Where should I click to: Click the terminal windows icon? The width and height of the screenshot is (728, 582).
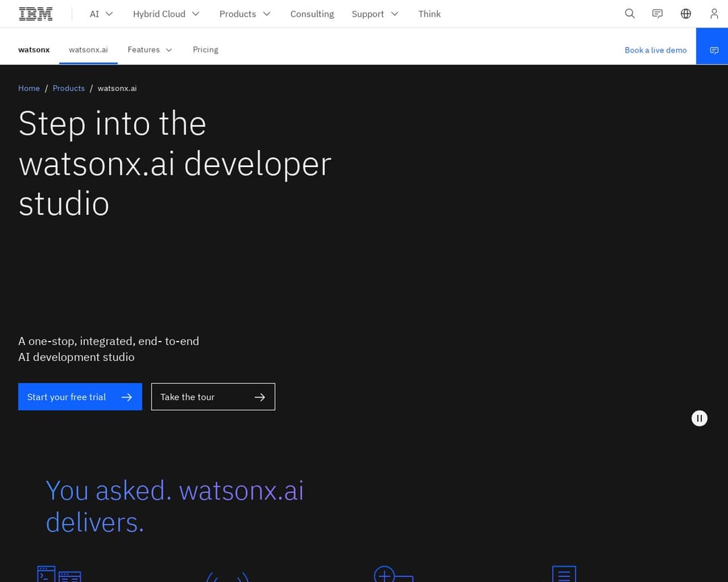(x=59, y=574)
